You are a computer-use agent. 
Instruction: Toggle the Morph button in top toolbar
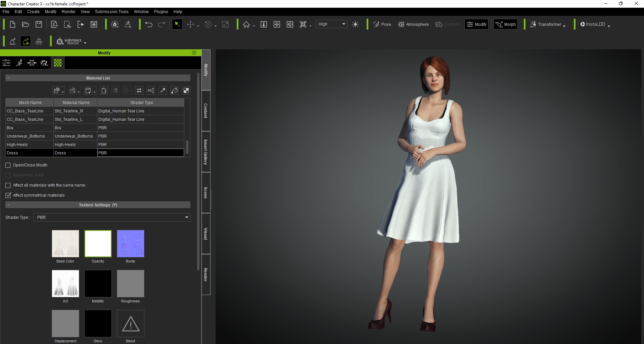click(x=506, y=24)
